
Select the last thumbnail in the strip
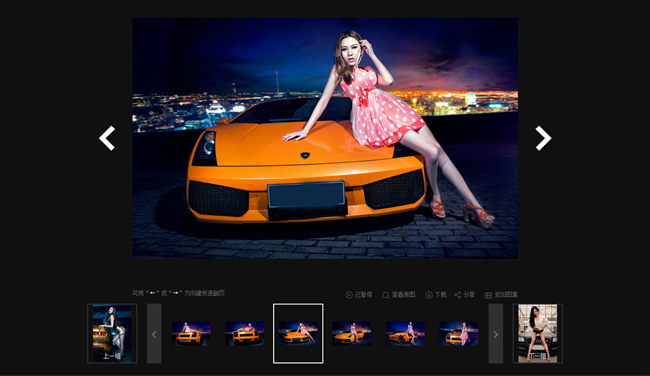[458, 333]
